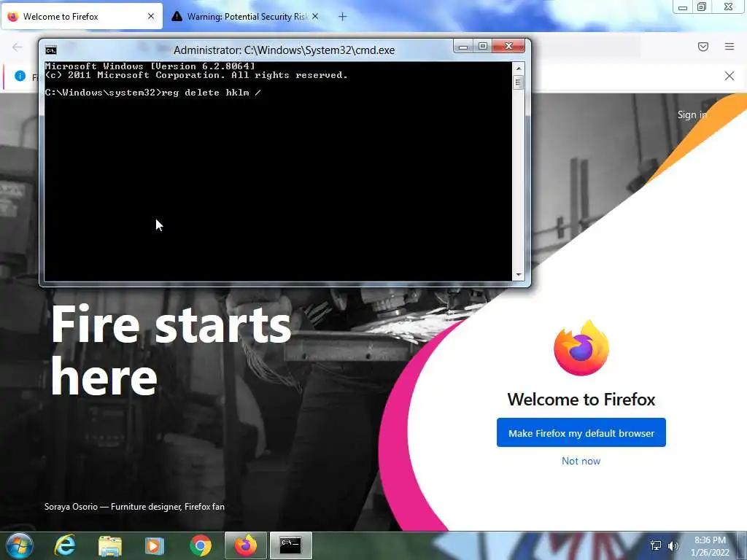Launch Internet Explorer from taskbar

65,545
